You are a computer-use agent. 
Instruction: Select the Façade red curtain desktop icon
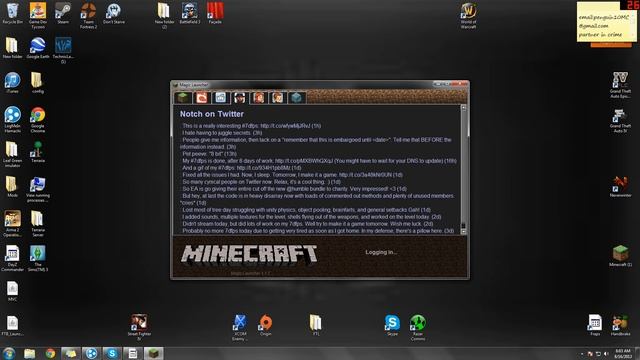tap(215, 13)
